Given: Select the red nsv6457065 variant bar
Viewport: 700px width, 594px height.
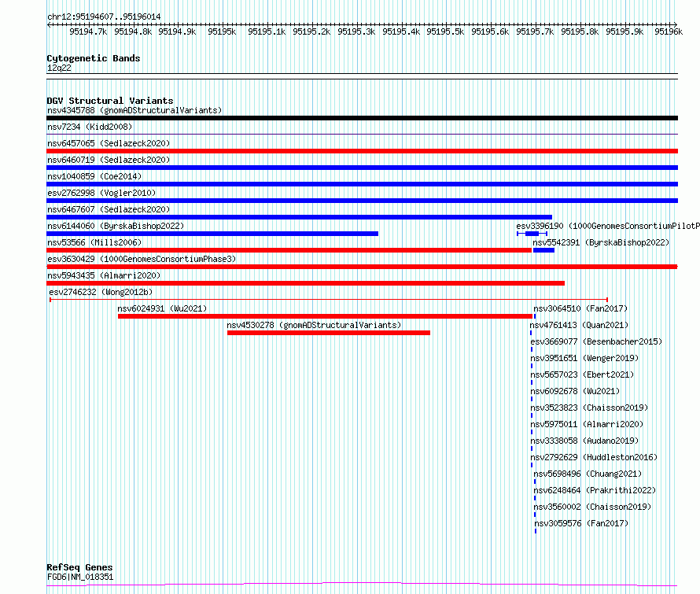Looking at the screenshot, I should tap(362, 151).
